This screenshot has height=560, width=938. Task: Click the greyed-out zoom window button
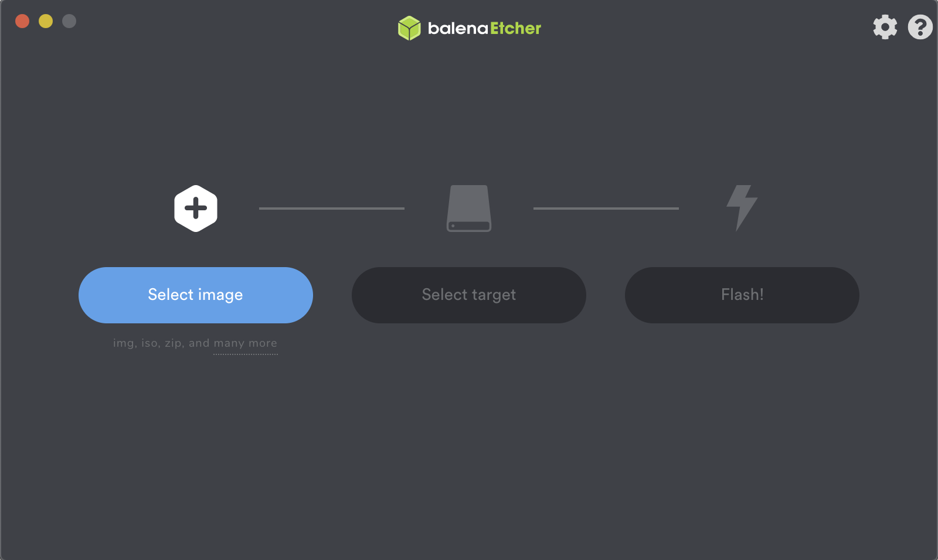(69, 21)
